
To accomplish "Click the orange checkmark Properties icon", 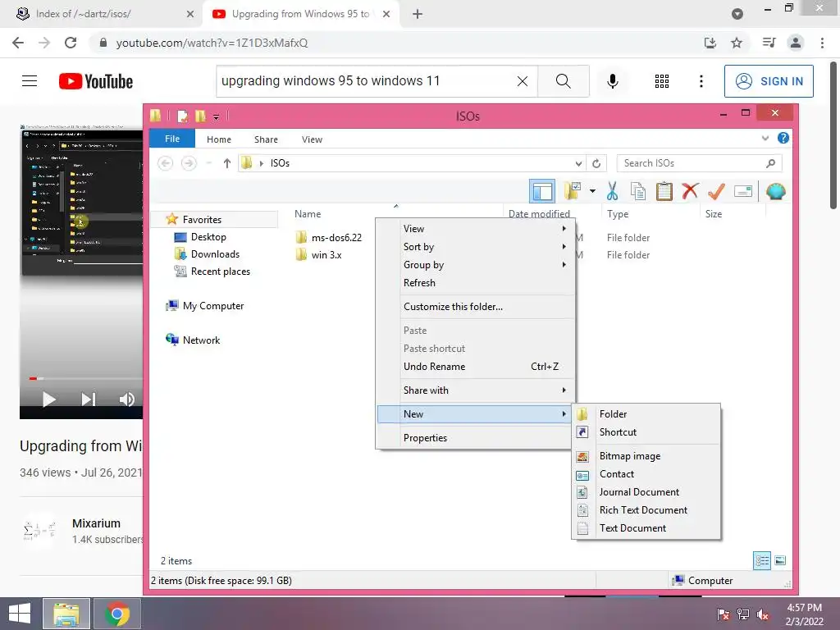I will [x=716, y=191].
